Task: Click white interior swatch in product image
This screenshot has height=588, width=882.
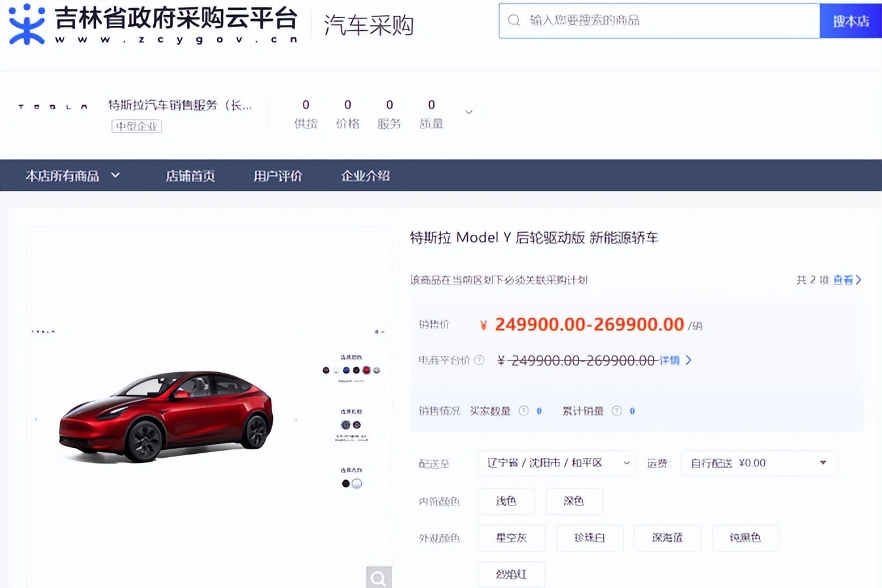Action: (357, 483)
